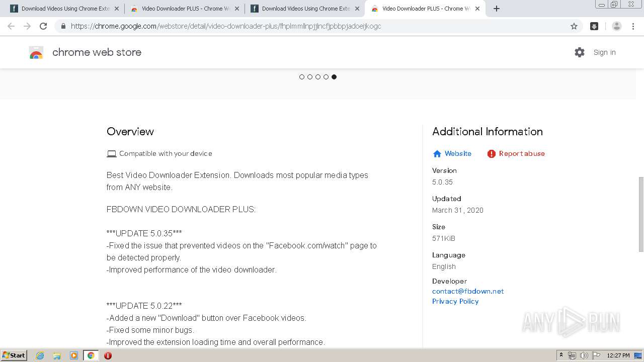Viewport: 644px width, 362px height.
Task: Click the Chrome Web Store settings gear
Action: (x=580, y=52)
